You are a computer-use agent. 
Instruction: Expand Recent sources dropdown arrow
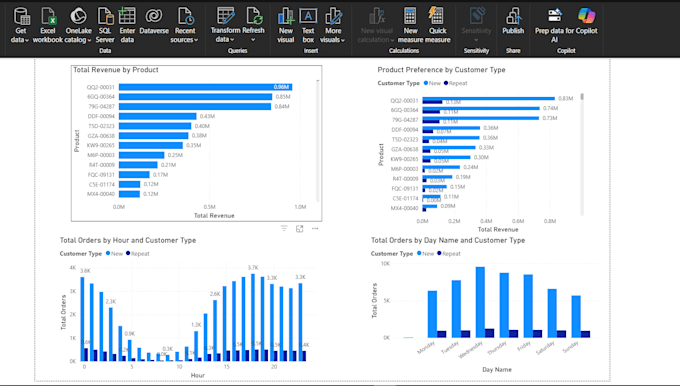pyautogui.click(x=196, y=40)
